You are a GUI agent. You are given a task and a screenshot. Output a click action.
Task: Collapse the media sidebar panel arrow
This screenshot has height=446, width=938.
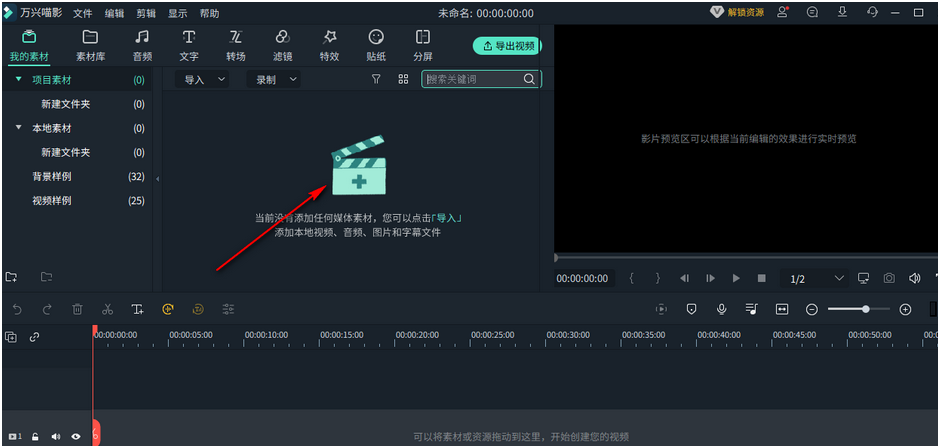point(157,178)
